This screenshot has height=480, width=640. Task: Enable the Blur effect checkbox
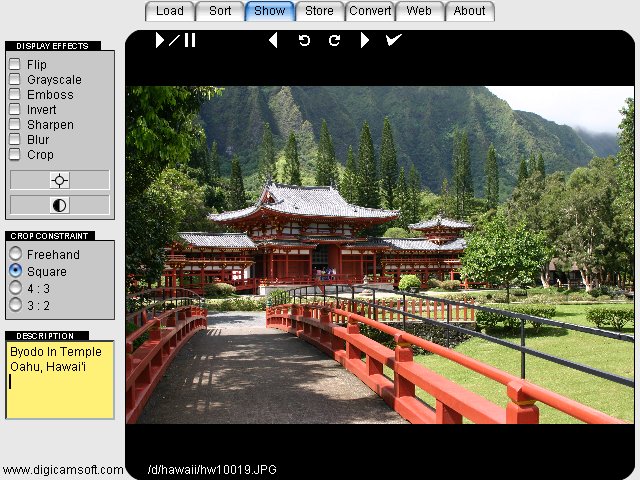tap(15, 140)
